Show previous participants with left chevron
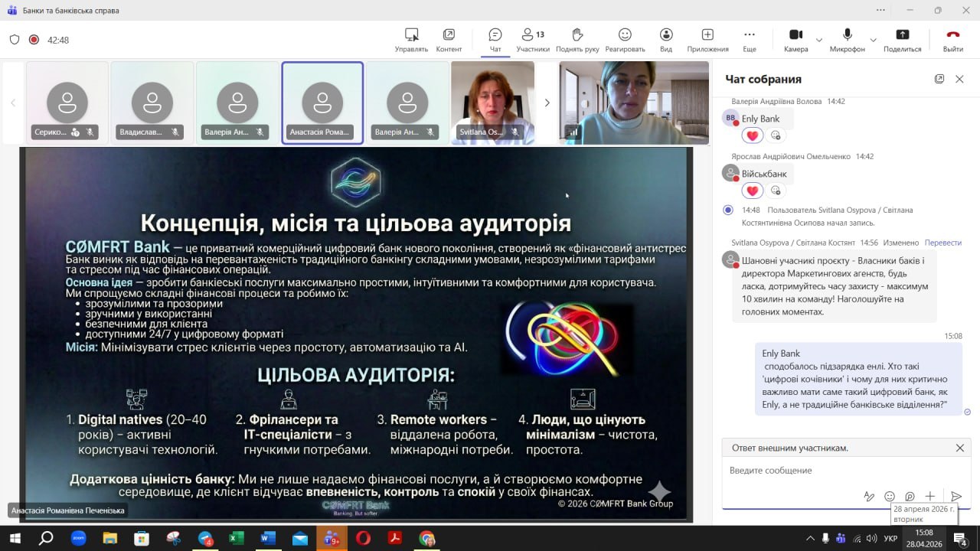 (13, 103)
